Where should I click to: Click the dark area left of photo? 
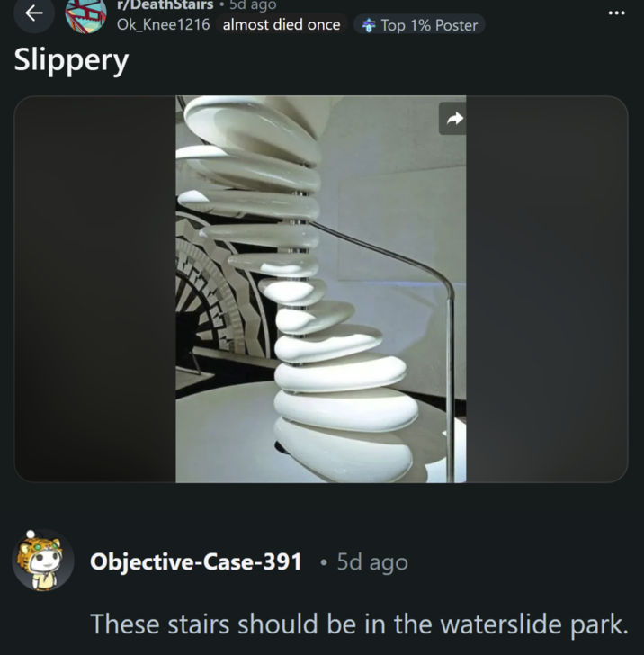tap(95, 289)
